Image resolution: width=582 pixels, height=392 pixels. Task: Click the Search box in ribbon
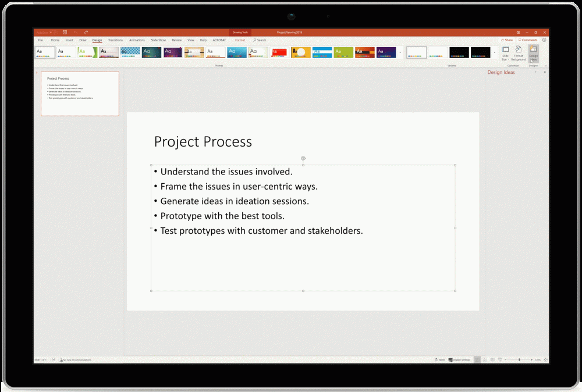[260, 40]
